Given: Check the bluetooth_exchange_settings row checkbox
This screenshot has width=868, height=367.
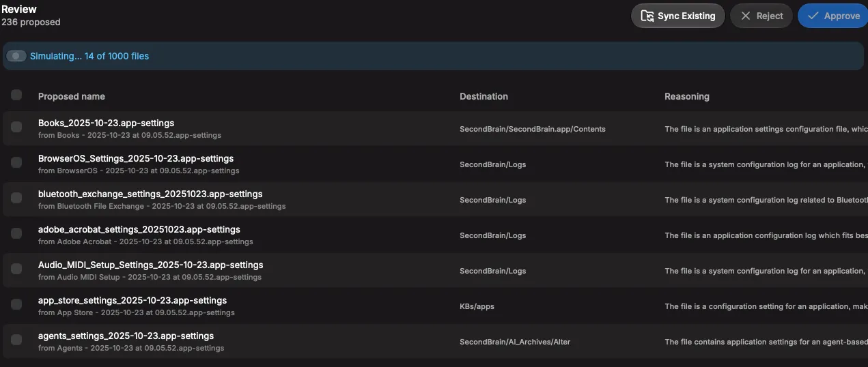Looking at the screenshot, I should pos(16,198).
